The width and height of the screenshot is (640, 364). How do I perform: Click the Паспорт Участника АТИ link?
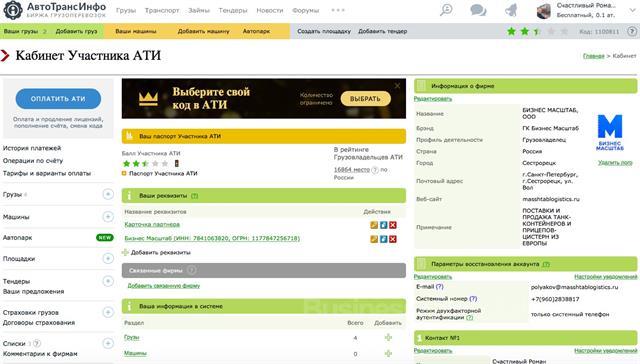[163, 173]
